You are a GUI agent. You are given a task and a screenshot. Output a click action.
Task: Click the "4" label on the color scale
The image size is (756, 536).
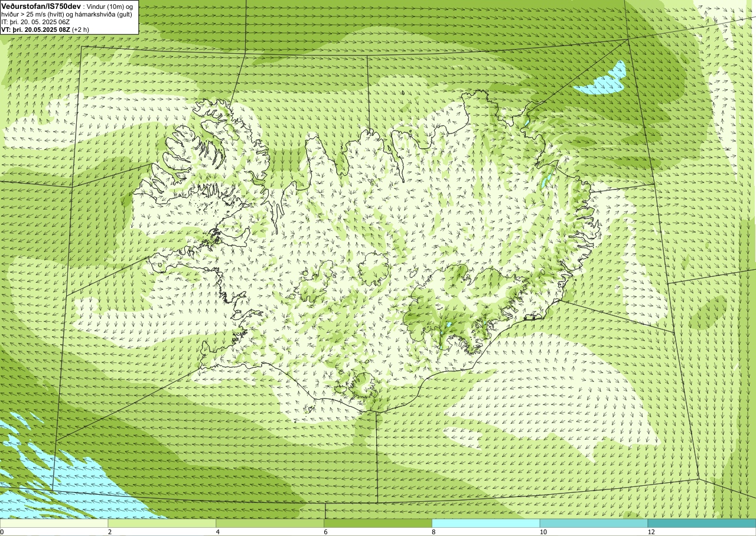click(218, 532)
